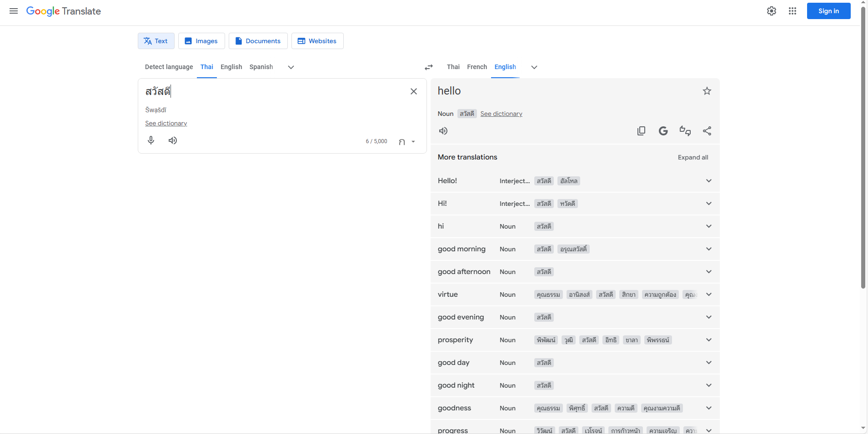Expand the good morning translation row
Screen dimensions: 868x434
708,249
